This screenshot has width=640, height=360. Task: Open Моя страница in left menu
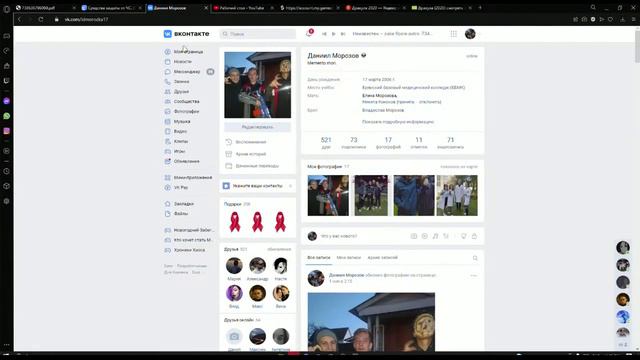tap(188, 52)
